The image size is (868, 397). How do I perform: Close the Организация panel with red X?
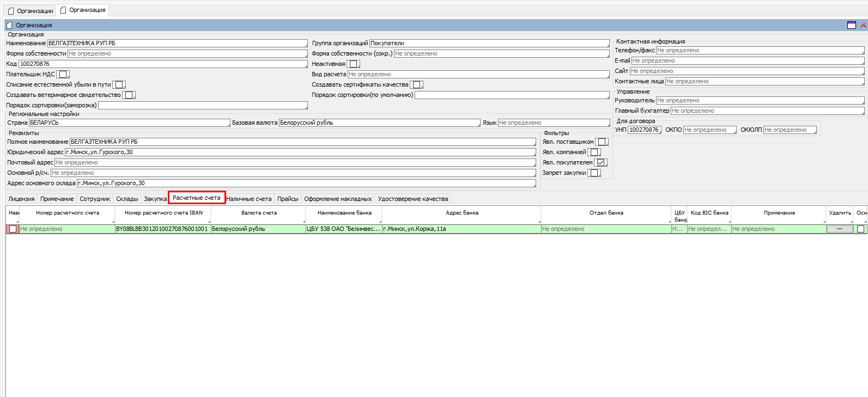click(x=863, y=25)
